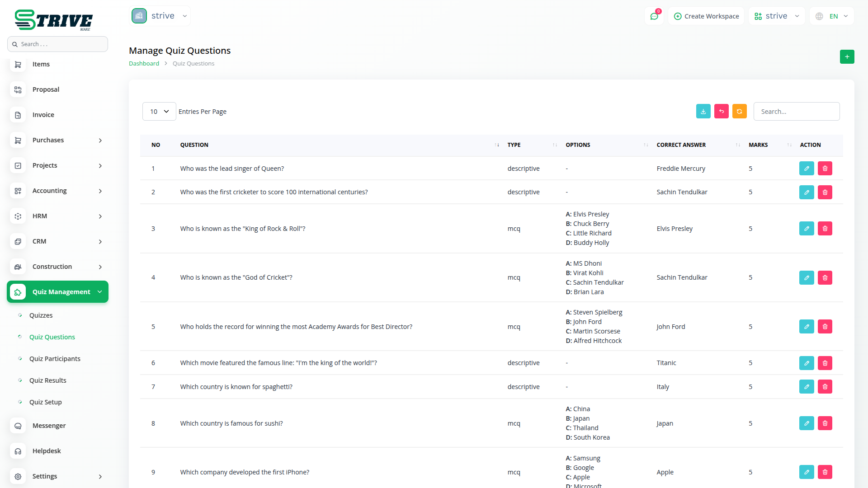
Task: Click the Create Workspace button
Action: [x=706, y=16]
